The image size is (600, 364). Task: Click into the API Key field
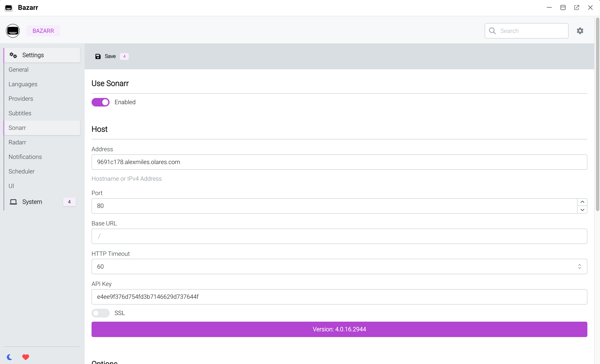339,297
